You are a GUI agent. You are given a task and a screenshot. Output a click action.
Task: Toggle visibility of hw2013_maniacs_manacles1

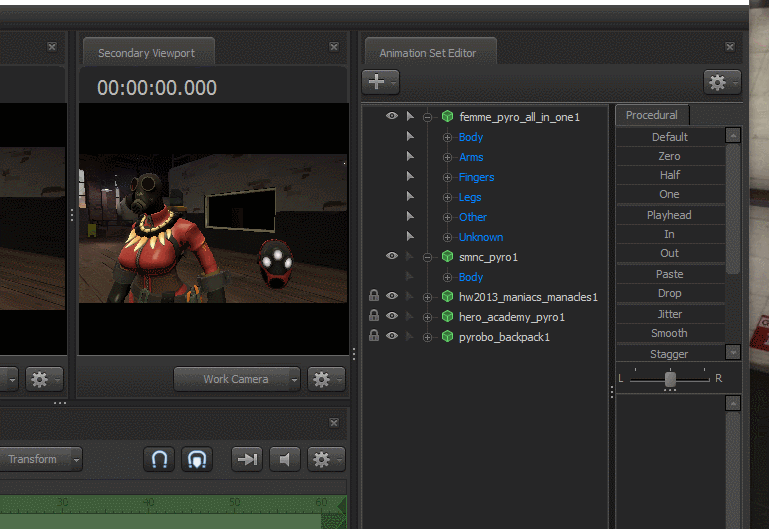coord(391,296)
